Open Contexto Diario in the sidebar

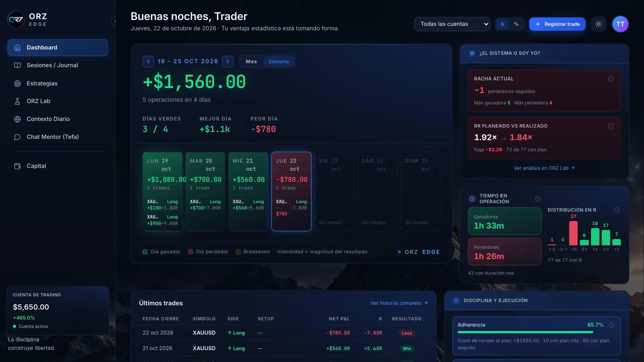[58, 119]
